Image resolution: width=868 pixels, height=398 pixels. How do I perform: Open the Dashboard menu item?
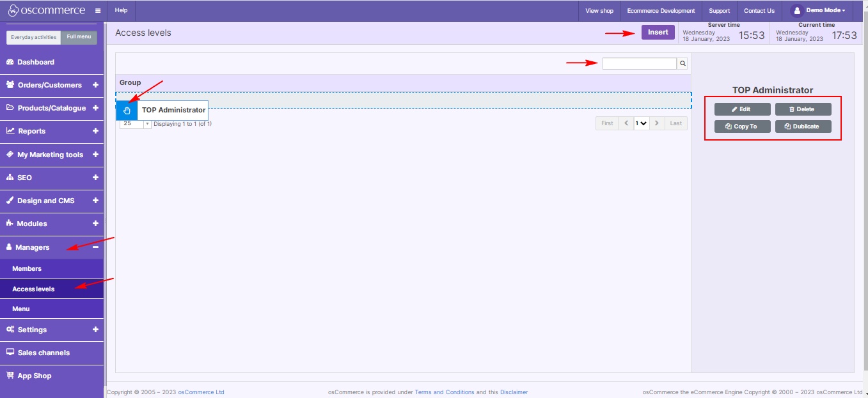52,62
